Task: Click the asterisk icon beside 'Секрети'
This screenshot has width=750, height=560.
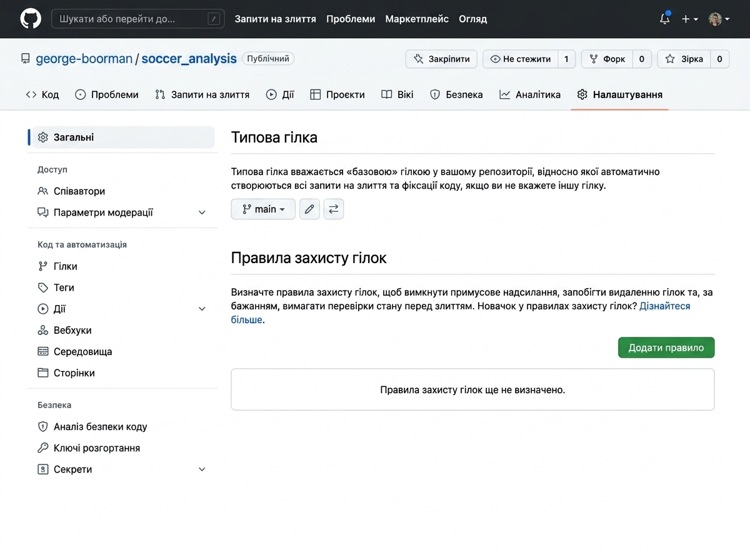Action: point(42,469)
